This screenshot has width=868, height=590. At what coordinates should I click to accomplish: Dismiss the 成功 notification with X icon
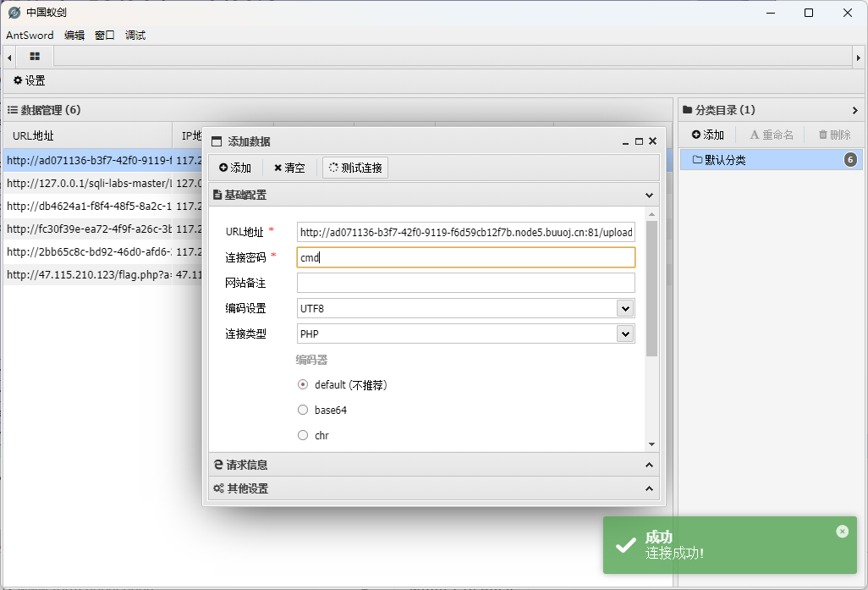(842, 532)
